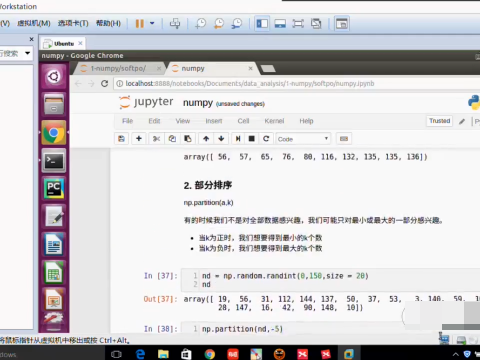Move selected cell up

click(206, 139)
